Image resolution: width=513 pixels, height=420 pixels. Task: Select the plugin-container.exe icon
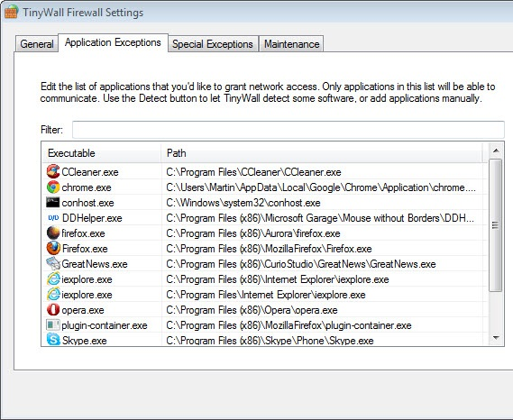click(53, 324)
